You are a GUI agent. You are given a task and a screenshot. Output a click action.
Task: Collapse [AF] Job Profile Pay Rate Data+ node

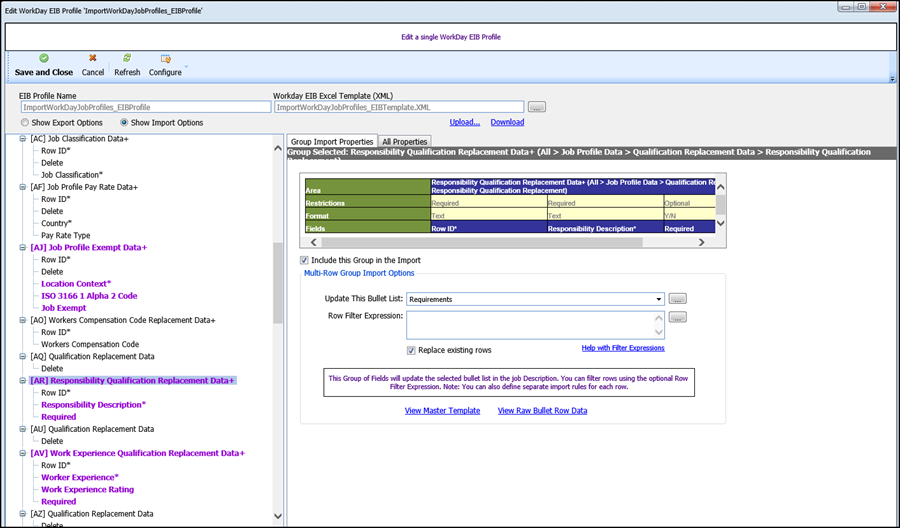[23, 187]
